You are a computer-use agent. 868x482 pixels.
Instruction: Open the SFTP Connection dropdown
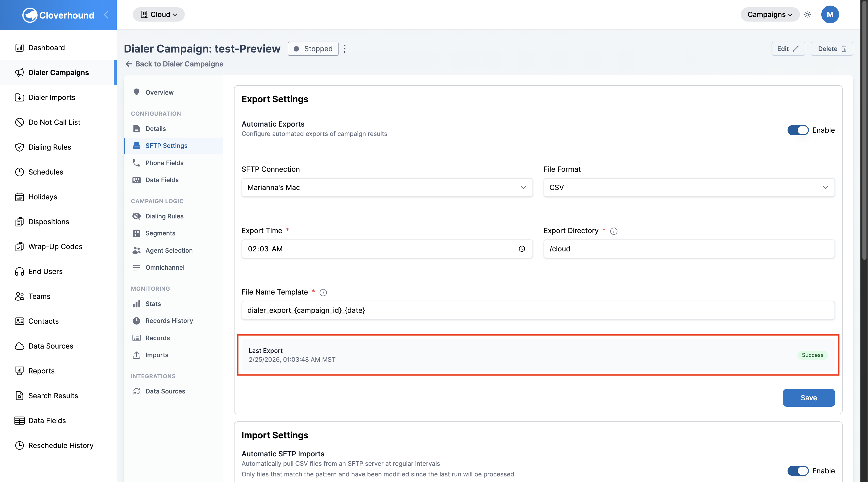pos(387,187)
